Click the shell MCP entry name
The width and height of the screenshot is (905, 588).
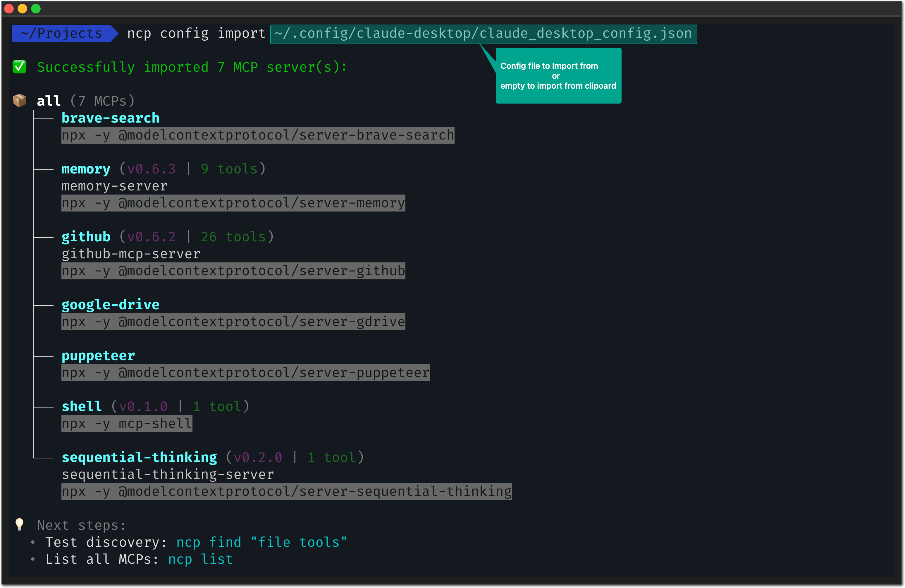81,406
